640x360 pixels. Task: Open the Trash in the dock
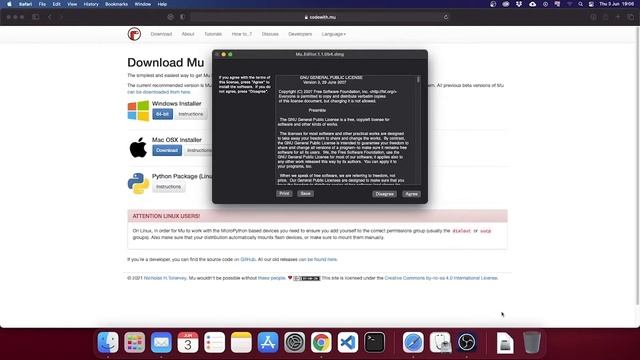point(532,342)
